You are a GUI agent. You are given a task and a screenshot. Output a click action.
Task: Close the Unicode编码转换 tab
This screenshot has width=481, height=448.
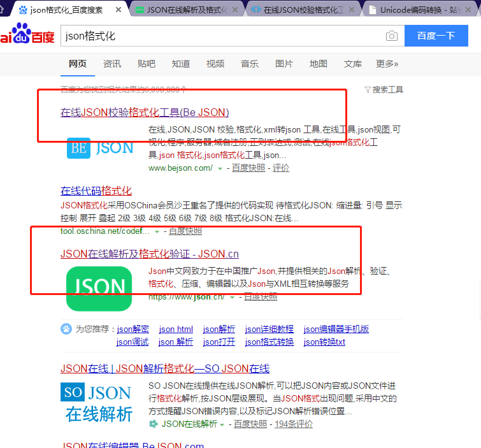tap(468, 10)
